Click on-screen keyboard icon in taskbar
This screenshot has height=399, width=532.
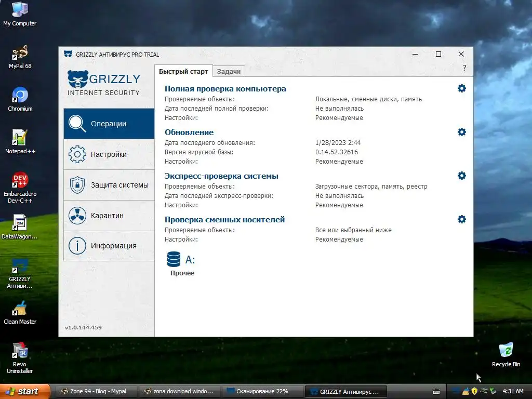pos(436,392)
